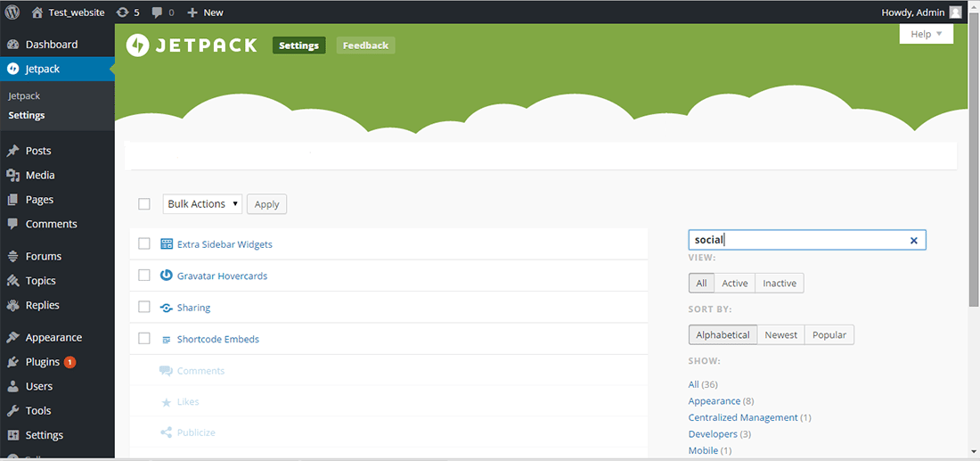Click the Pages icon in the sidebar
This screenshot has width=980, height=461.
(x=12, y=200)
